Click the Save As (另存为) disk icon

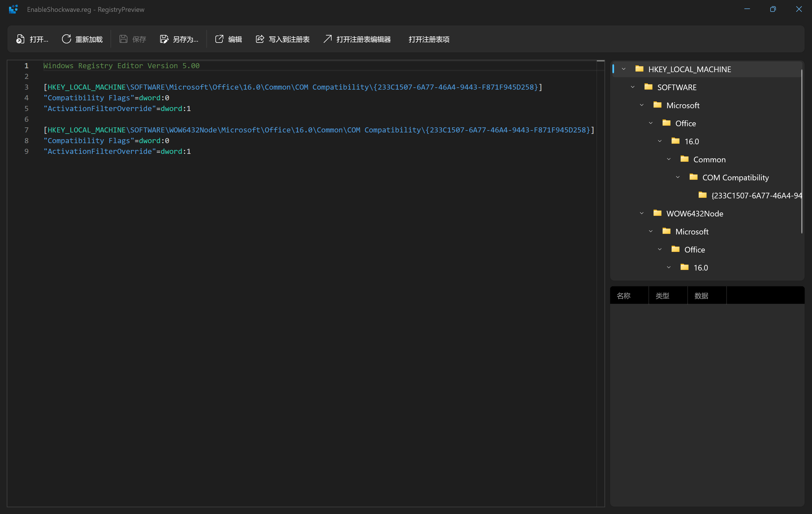[164, 39]
